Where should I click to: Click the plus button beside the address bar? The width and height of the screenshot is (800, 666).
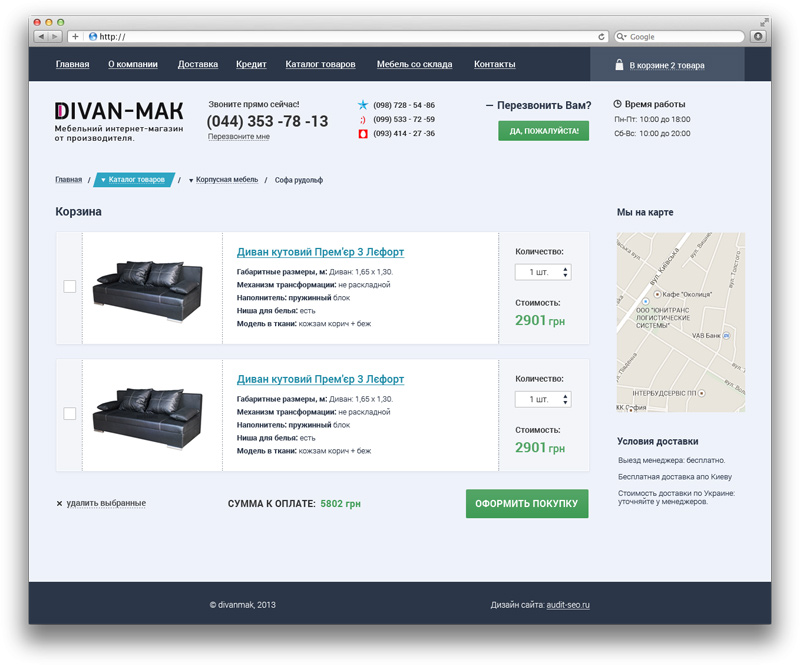coord(75,36)
